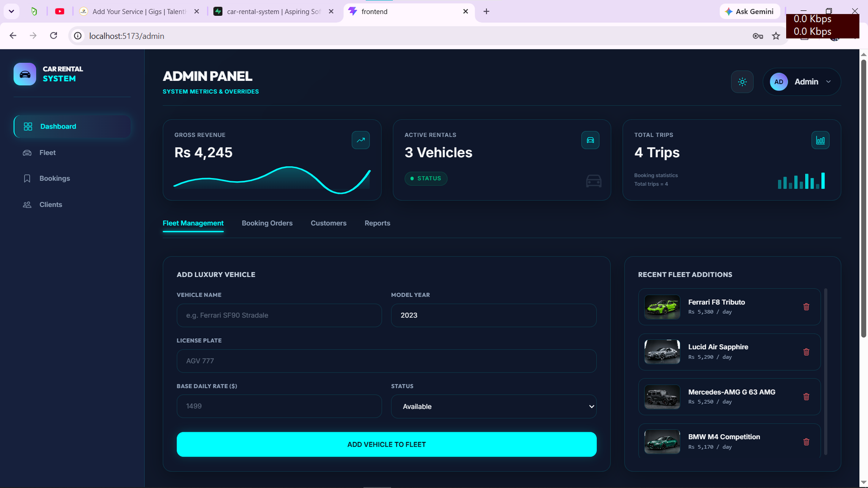Image resolution: width=868 pixels, height=488 pixels.
Task: Click the total trips bar chart icon
Action: (820, 140)
